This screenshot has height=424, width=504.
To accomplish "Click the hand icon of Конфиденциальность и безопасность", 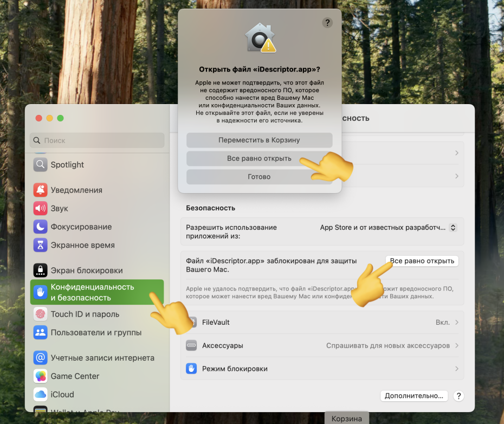I will click(x=40, y=292).
